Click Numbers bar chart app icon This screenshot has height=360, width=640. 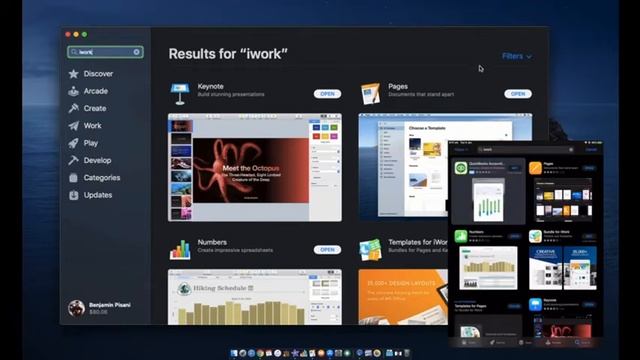click(x=180, y=249)
